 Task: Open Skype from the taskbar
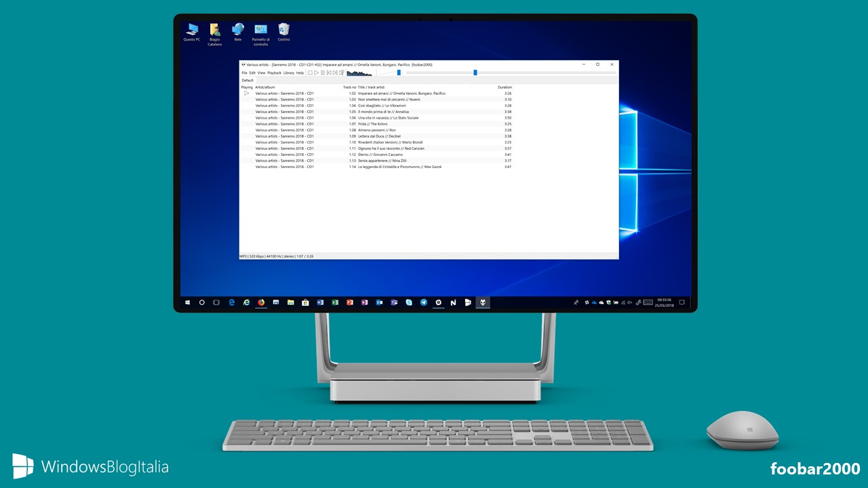[409, 302]
